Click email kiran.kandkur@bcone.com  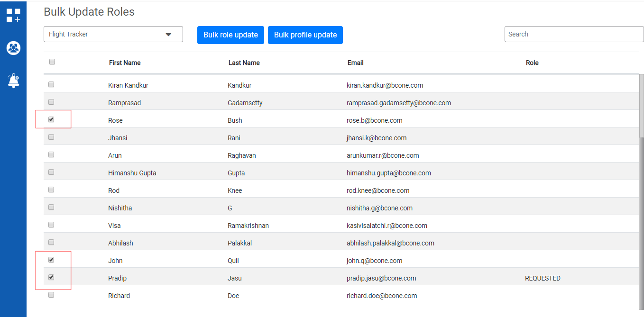pyautogui.click(x=385, y=85)
